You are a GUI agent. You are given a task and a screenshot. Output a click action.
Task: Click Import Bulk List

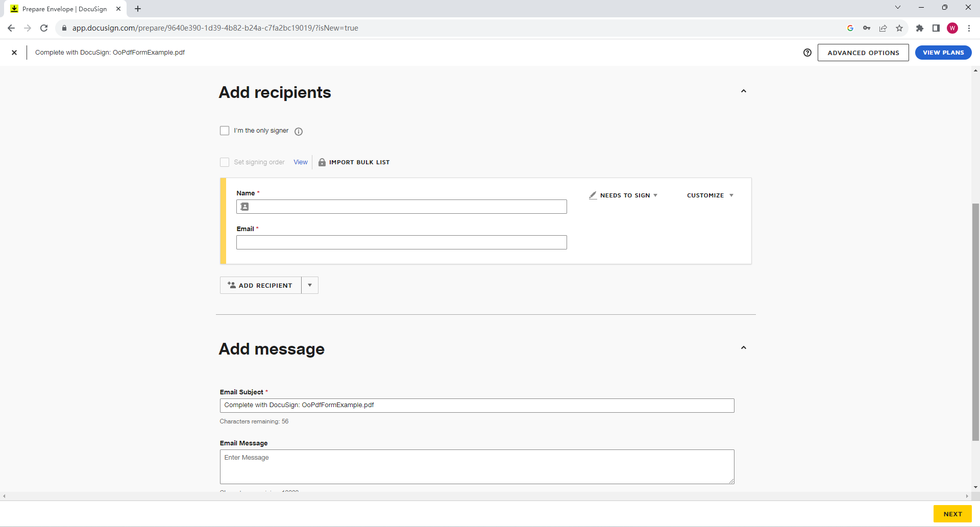pos(359,162)
